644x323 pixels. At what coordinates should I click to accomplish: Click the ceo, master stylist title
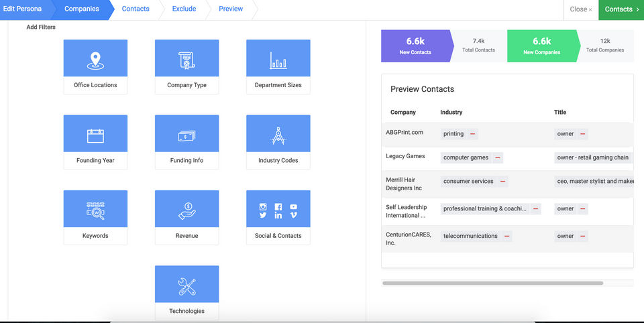(x=594, y=181)
